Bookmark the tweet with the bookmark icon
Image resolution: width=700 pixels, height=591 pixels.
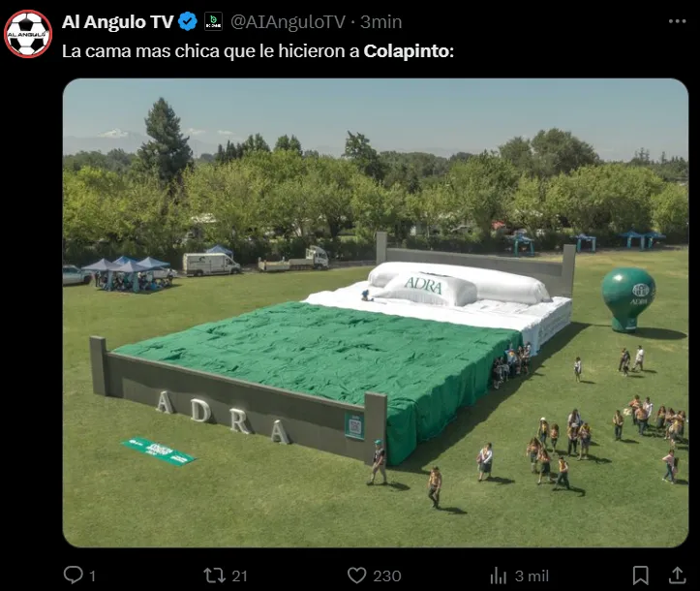(x=641, y=575)
